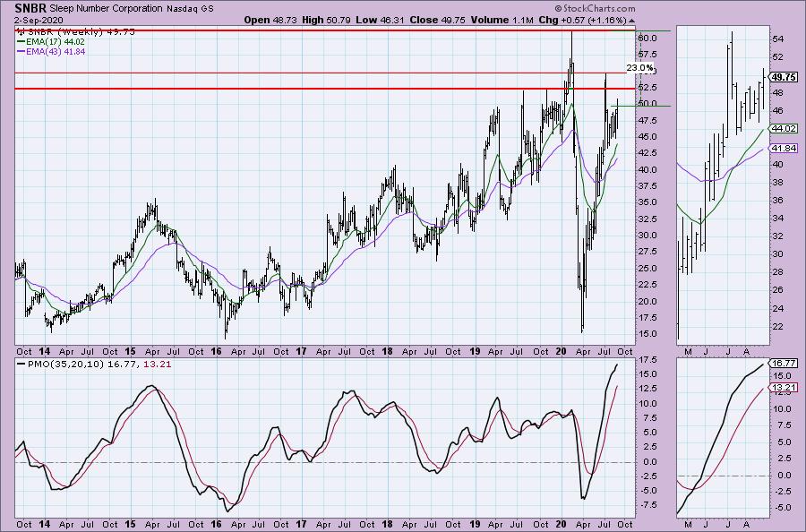
Task: Click the 52 label on the right panel axis
Action: point(777,57)
